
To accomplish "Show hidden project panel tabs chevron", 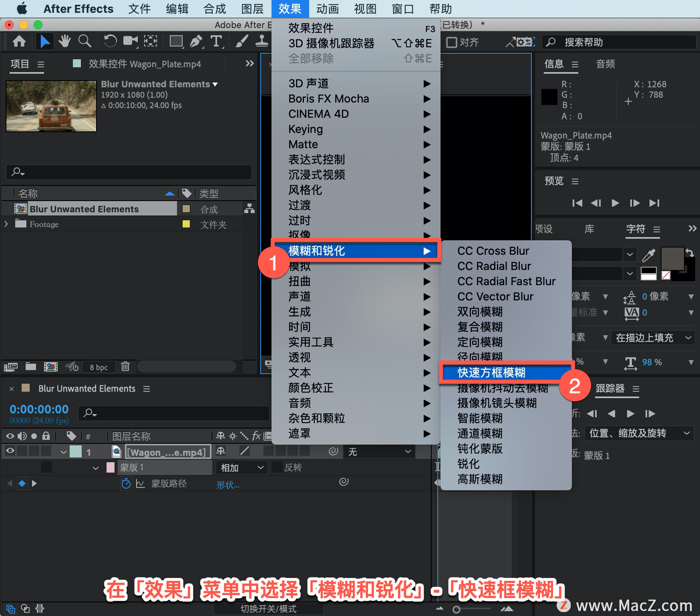I will (249, 63).
